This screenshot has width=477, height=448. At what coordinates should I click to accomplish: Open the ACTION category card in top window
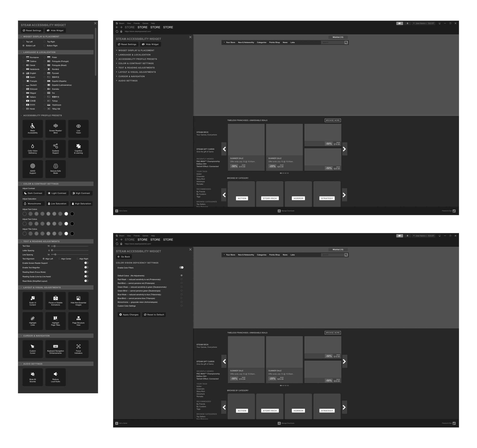[x=241, y=194]
